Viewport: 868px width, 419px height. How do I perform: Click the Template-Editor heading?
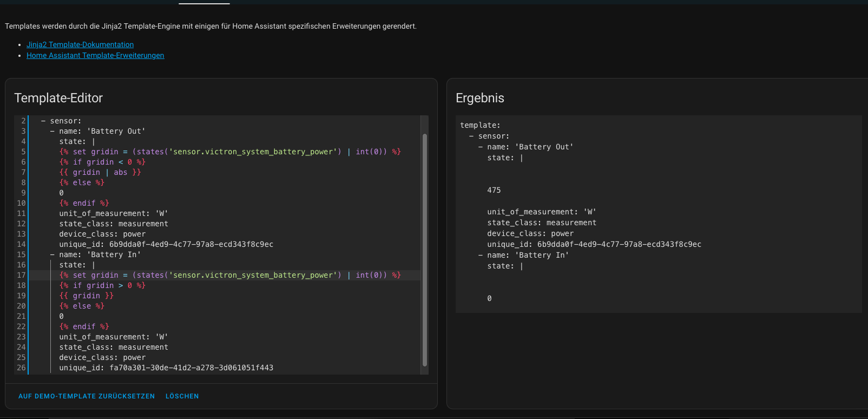(x=58, y=98)
